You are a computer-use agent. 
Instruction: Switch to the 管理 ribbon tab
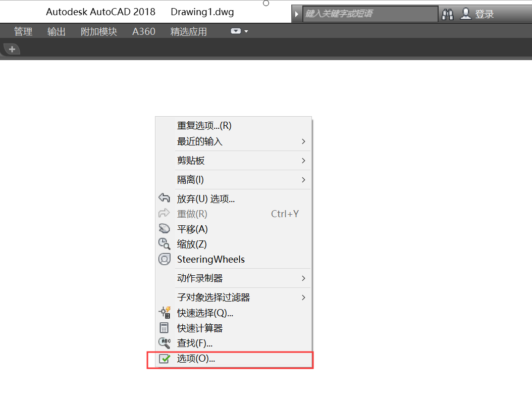23,32
